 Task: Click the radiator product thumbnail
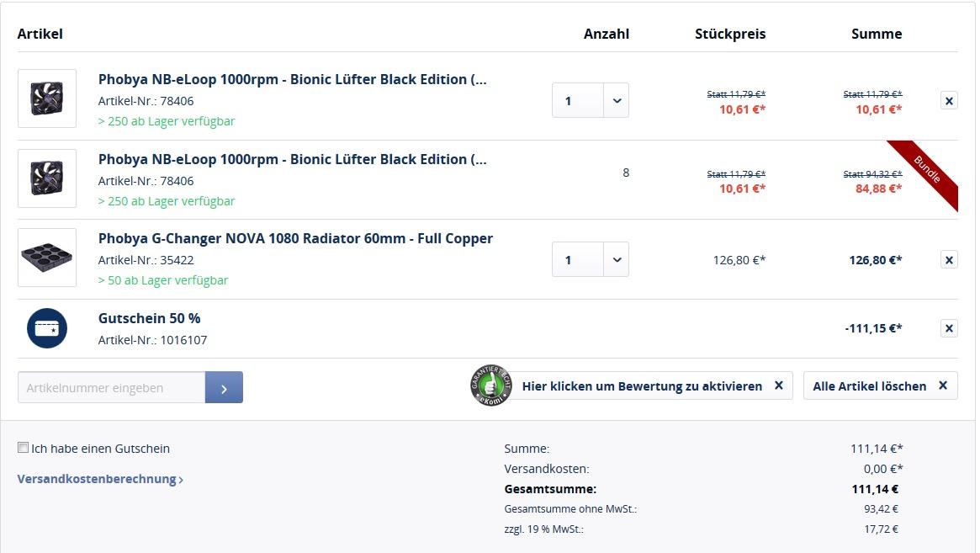(47, 258)
